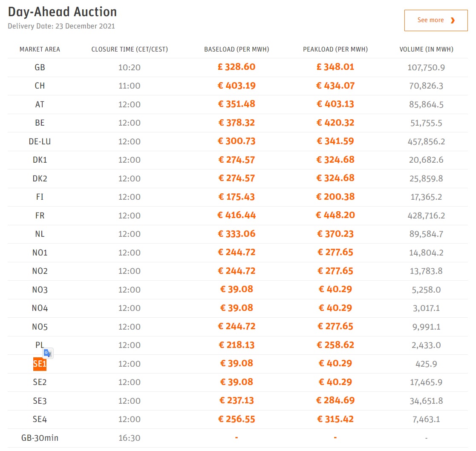Viewport: 476px width, 451px height.
Task: Click the SE4 peakload price € 315.42
Action: click(x=335, y=419)
